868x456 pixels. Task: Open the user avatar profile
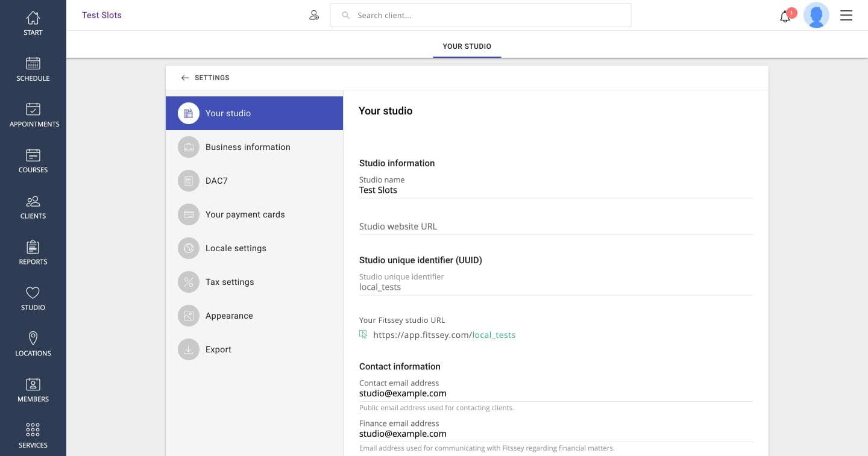pyautogui.click(x=817, y=15)
